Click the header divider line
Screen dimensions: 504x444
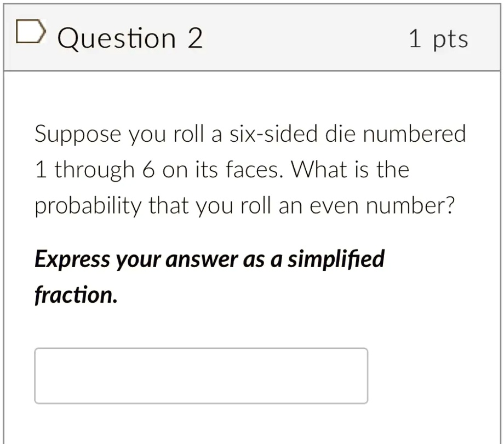pyautogui.click(x=252, y=70)
